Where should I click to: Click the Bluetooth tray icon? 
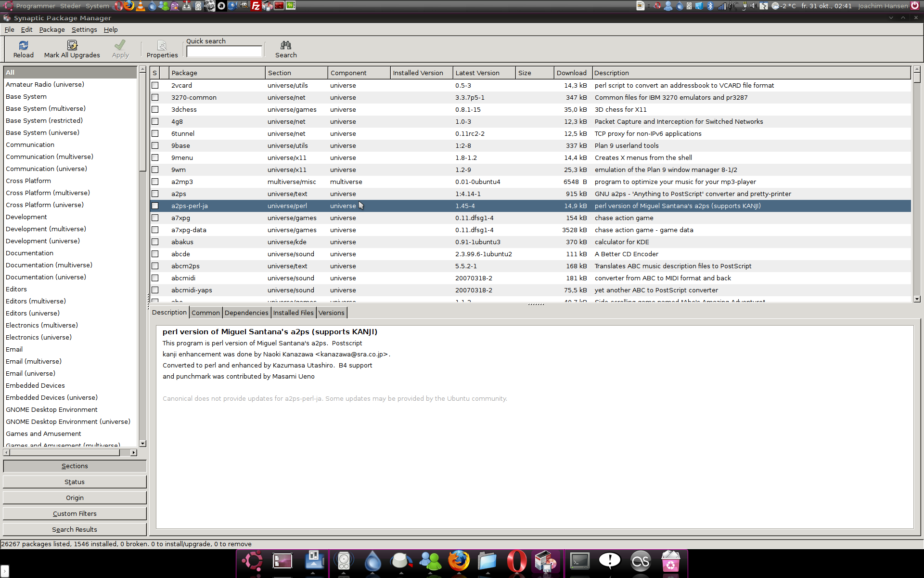pos(710,6)
